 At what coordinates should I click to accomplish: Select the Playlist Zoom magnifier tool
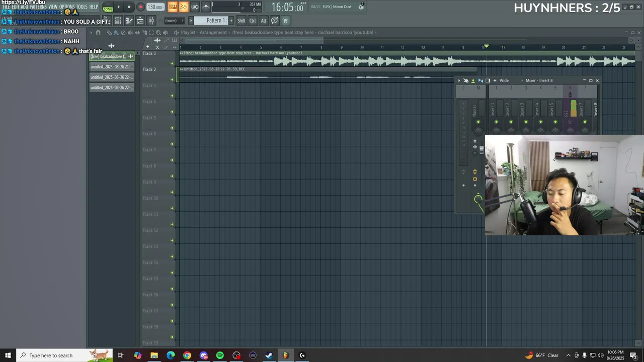pyautogui.click(x=158, y=32)
